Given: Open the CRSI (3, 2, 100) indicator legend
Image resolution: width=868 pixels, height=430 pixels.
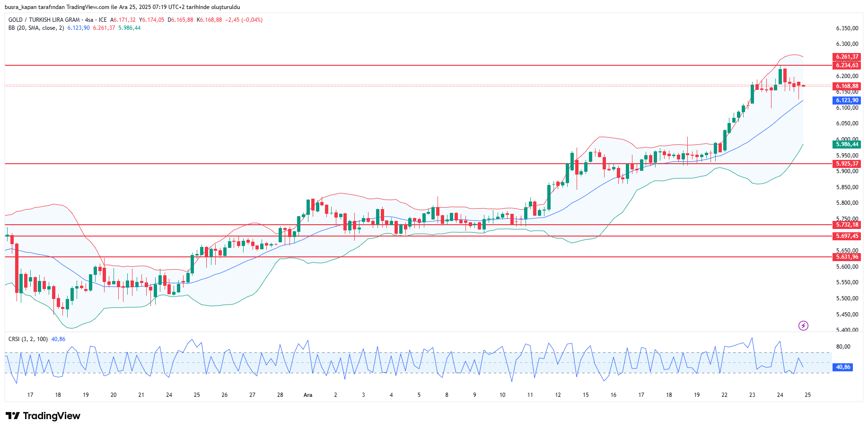Looking at the screenshot, I should (28, 339).
